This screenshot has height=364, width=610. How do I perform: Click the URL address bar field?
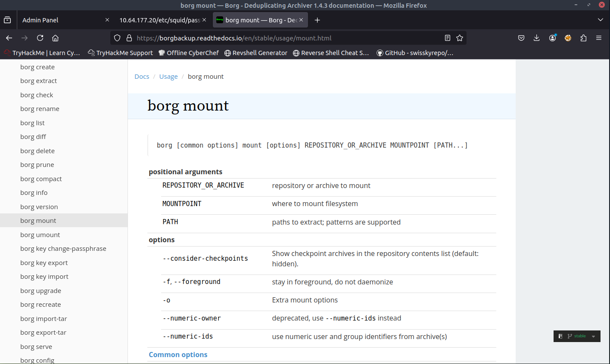pyautogui.click(x=284, y=38)
